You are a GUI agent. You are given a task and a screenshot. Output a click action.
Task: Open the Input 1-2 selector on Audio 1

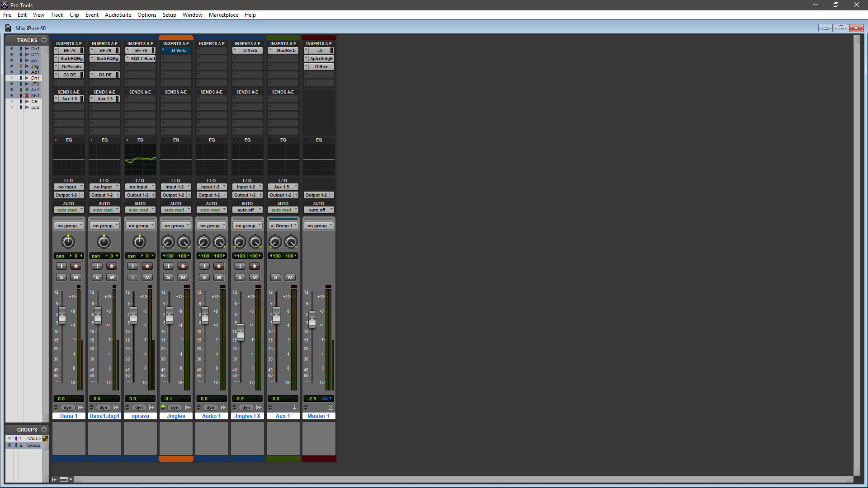click(212, 187)
